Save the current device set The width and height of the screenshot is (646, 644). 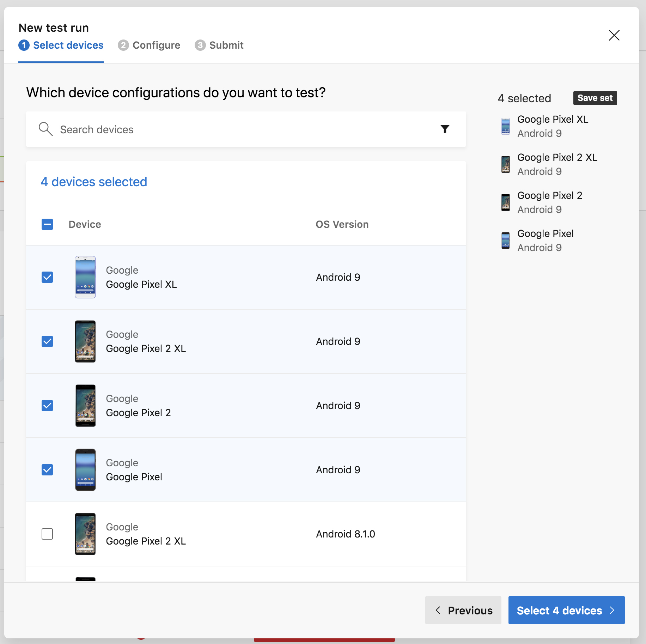click(x=595, y=98)
